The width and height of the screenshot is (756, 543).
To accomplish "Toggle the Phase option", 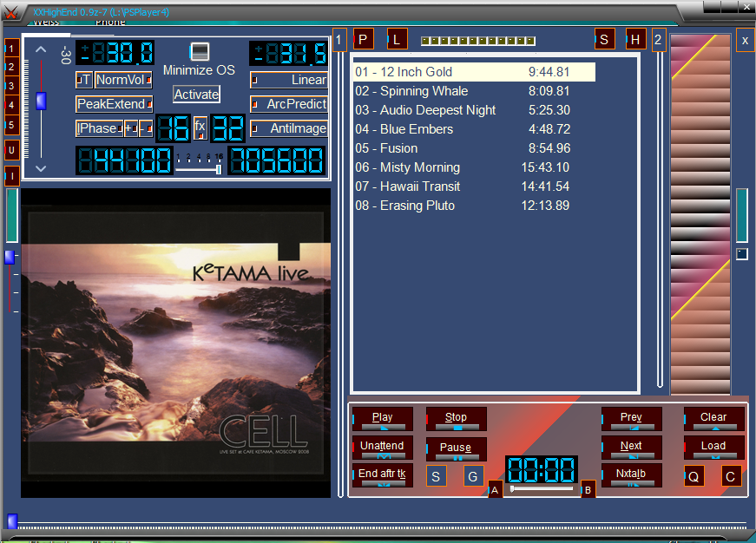I will click(99, 128).
